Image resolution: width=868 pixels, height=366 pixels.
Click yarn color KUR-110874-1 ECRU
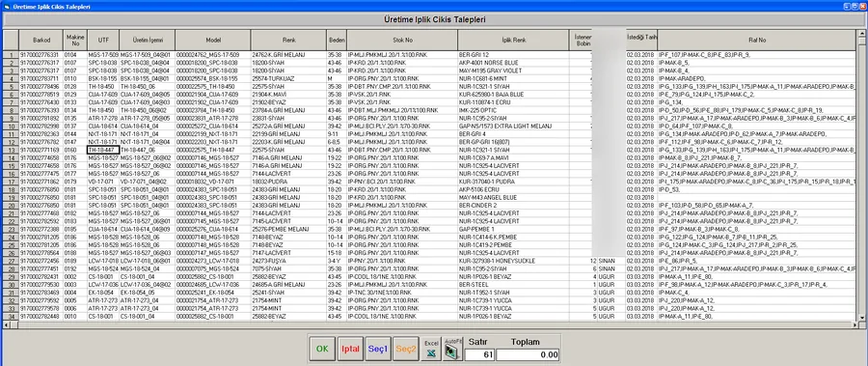click(513, 102)
